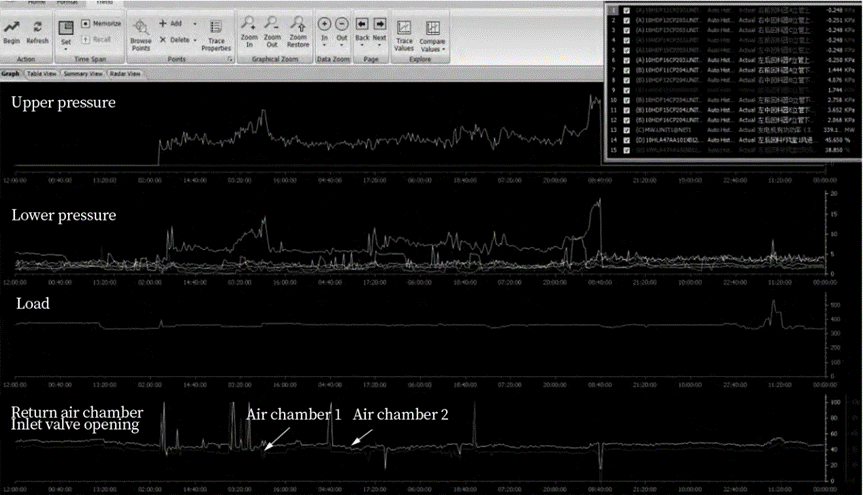Click the Data Zoom Out minus circle
Viewport: 863px width, 495px height.
(x=342, y=24)
